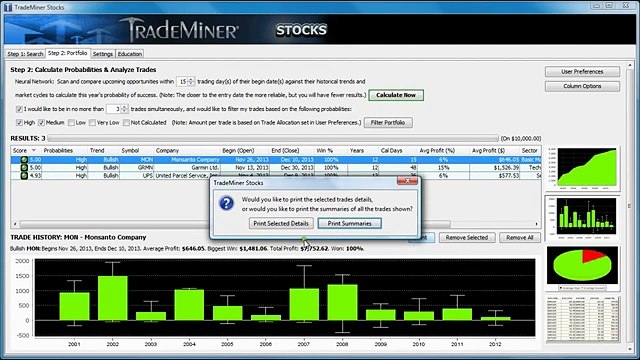Click the Filter Portfolio button
This screenshot has width=640, height=360.
coord(388,122)
